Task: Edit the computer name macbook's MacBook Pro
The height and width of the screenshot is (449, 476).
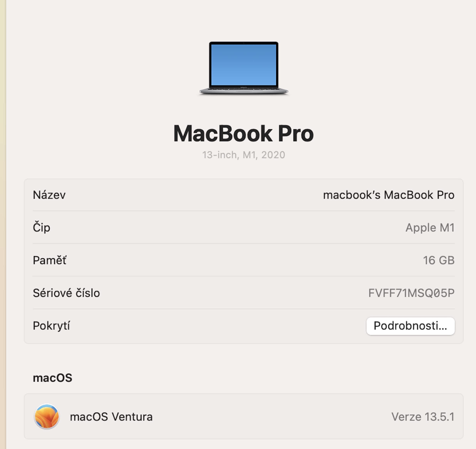Action: (389, 195)
